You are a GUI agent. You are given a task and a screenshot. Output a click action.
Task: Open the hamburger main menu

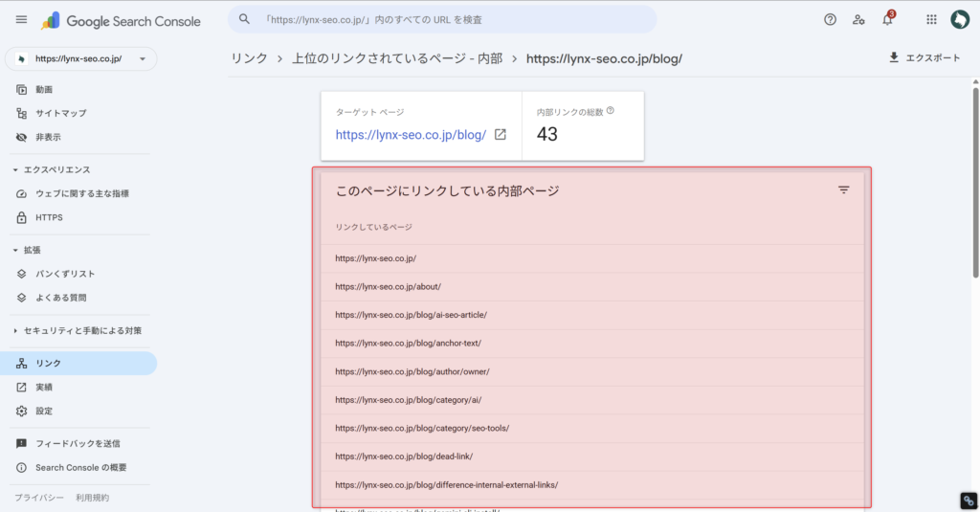pos(21,19)
